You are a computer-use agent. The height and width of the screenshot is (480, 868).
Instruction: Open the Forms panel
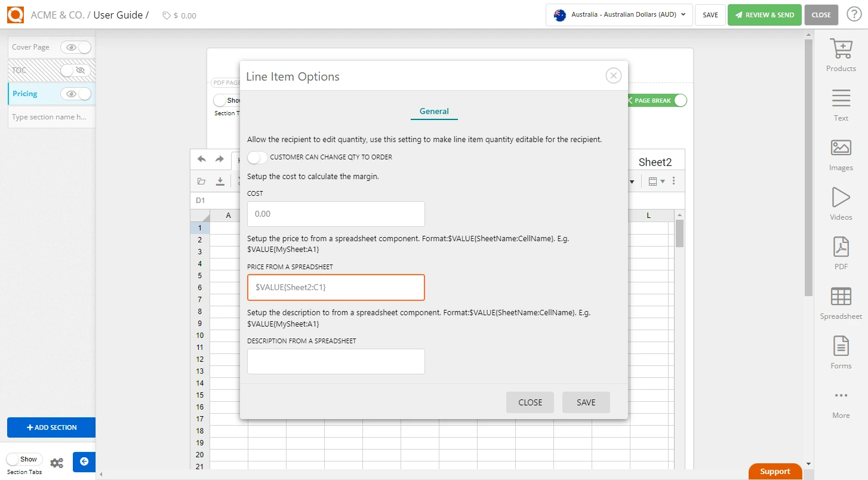click(841, 352)
